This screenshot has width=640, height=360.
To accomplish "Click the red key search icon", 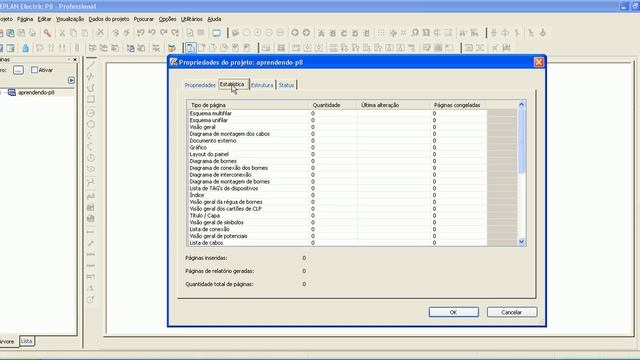I will pyautogui.click(x=47, y=33).
